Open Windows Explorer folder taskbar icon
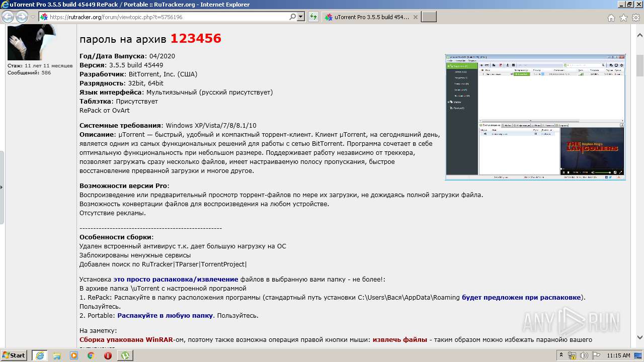Image resolution: width=644 pixels, height=362 pixels. tap(57, 355)
